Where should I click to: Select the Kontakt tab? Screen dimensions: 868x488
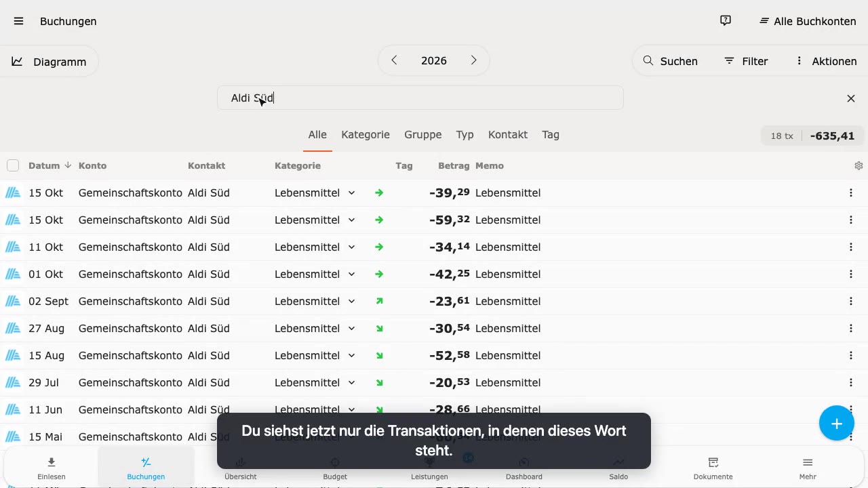point(508,135)
